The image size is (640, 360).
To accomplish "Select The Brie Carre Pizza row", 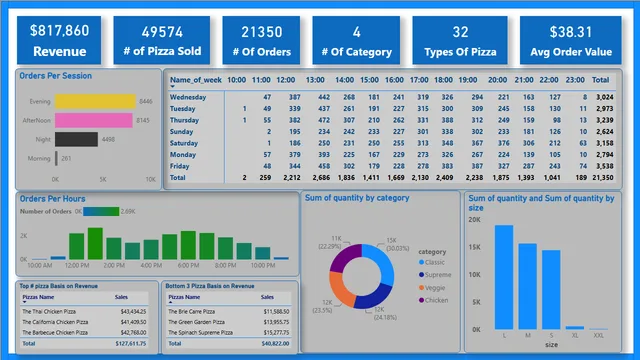I will (x=229, y=311).
